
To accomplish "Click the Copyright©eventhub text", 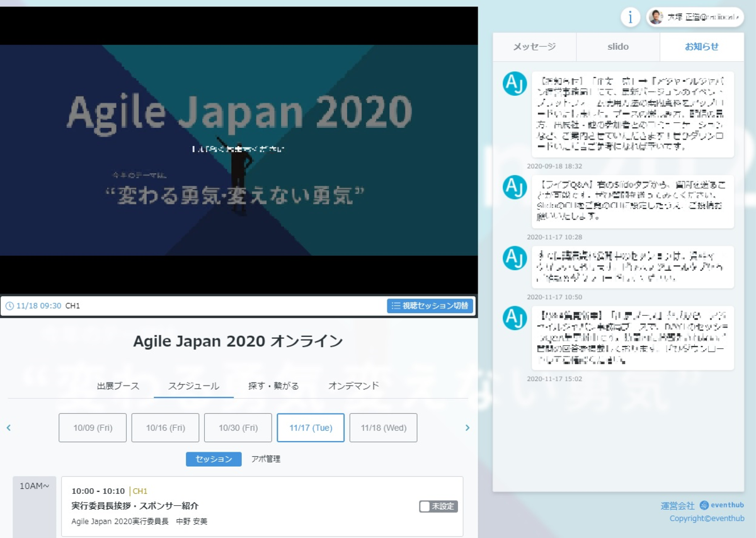I will 707,518.
